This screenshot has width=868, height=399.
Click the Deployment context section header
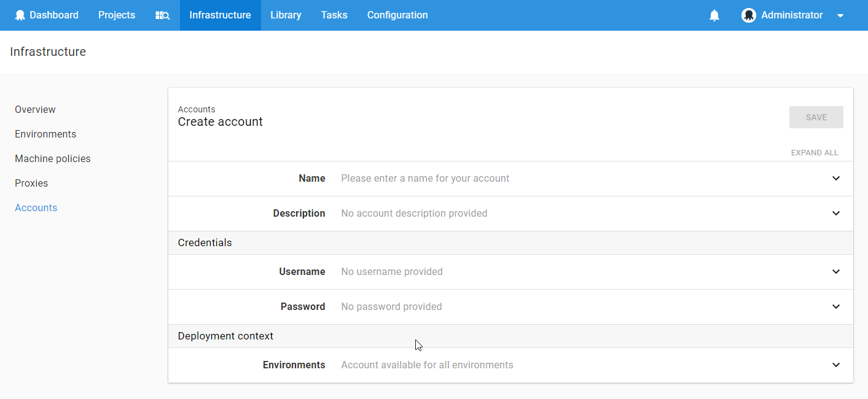pyautogui.click(x=225, y=336)
